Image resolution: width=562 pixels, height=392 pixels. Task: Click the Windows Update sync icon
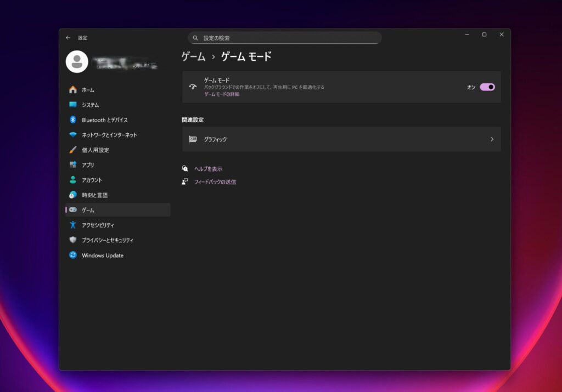(x=73, y=255)
